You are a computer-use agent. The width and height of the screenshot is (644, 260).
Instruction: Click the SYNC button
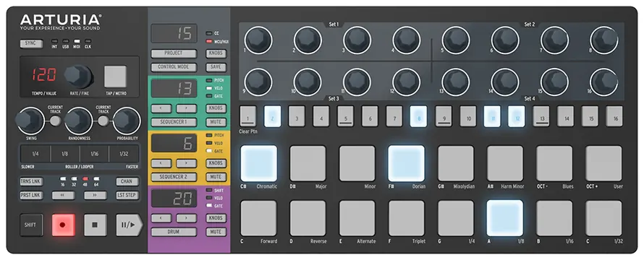31,43
